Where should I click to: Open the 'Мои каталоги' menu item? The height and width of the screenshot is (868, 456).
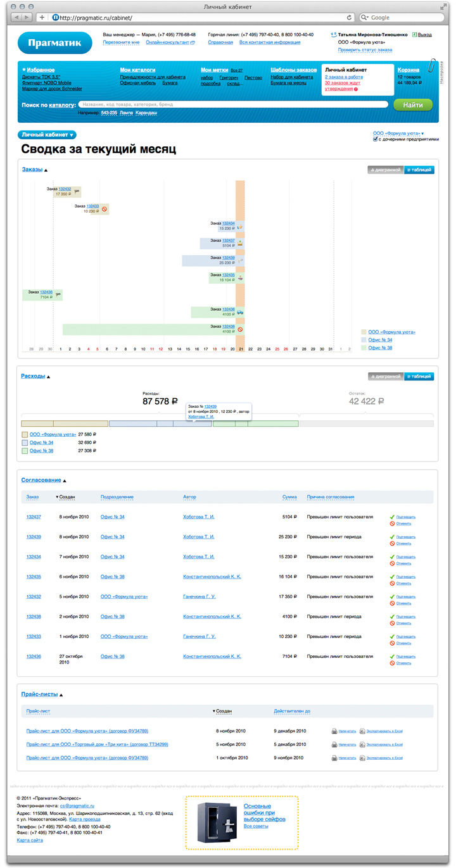pyautogui.click(x=137, y=70)
